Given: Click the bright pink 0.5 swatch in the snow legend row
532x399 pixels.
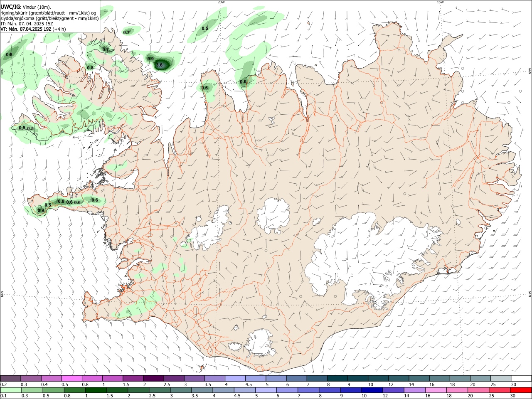Looking at the screenshot, I should coord(72,378).
